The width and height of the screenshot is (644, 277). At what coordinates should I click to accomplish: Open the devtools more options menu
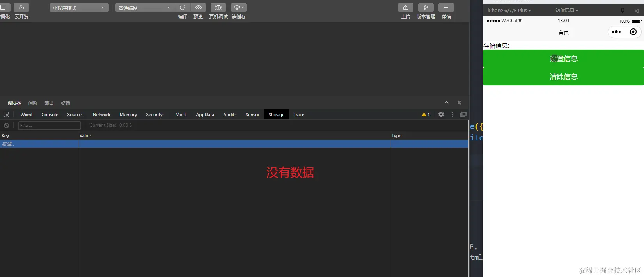452,115
